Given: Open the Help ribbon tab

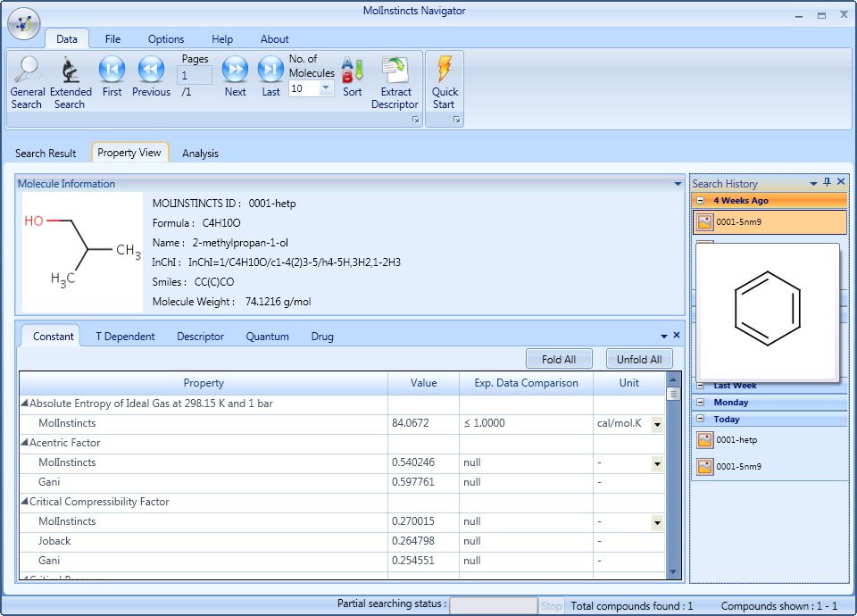Looking at the screenshot, I should coord(222,38).
